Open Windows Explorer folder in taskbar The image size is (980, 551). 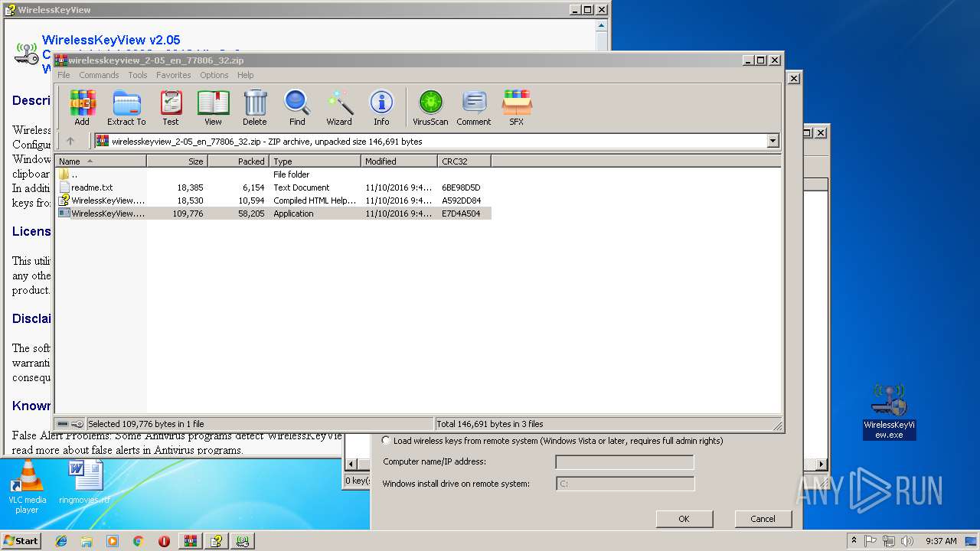click(x=87, y=541)
